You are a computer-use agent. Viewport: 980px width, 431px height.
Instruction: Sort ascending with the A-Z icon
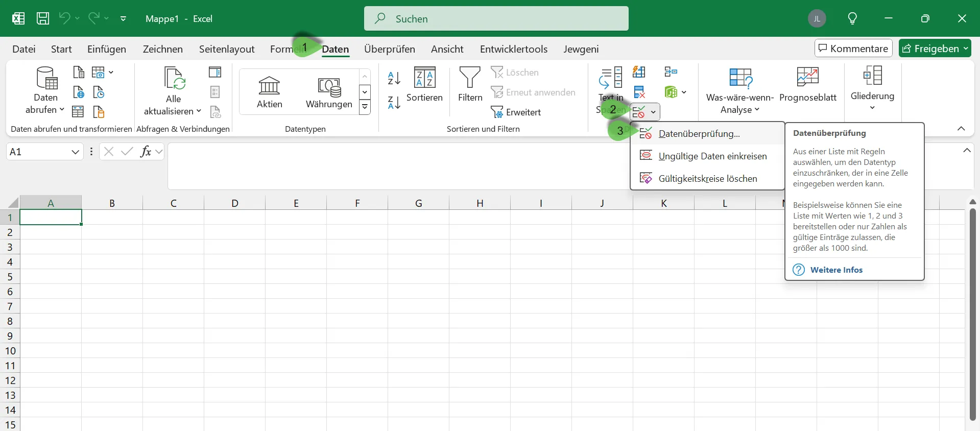click(394, 78)
